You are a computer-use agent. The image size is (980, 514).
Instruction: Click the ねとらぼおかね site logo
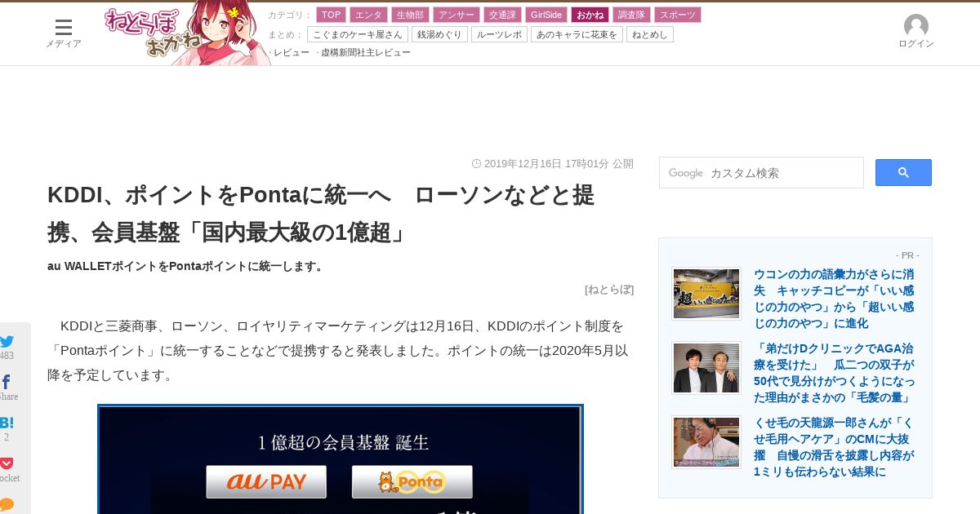coord(186,33)
